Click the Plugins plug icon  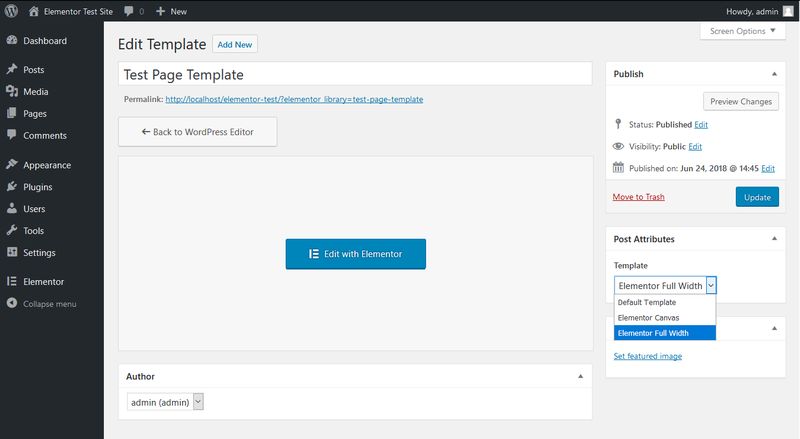point(12,187)
